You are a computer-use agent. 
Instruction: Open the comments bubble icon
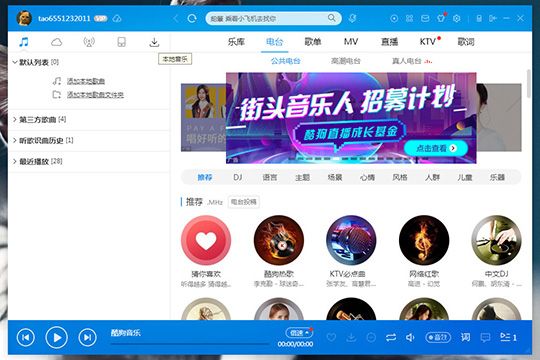pos(485,337)
